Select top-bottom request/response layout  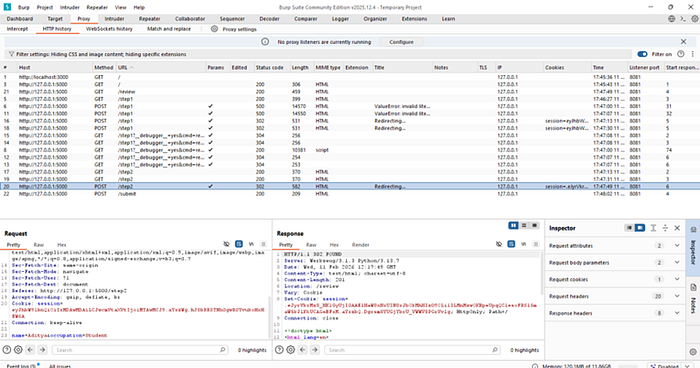(524, 226)
